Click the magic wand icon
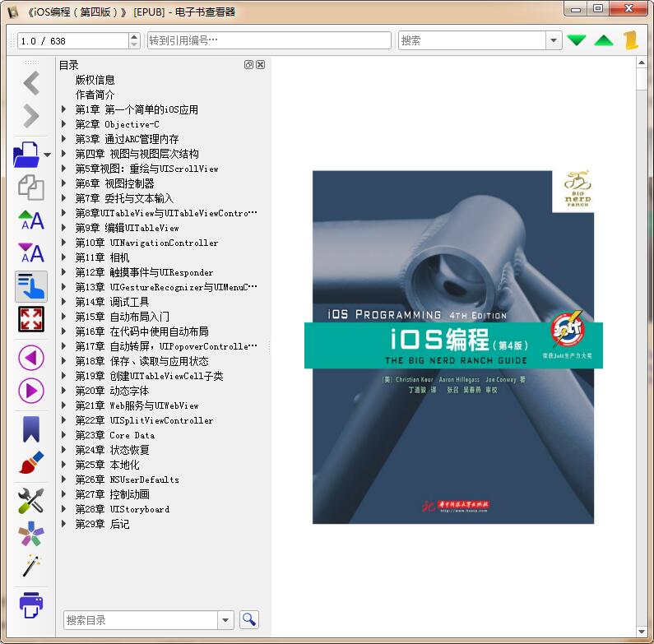Screen dimensions: 654x644 click(31, 566)
